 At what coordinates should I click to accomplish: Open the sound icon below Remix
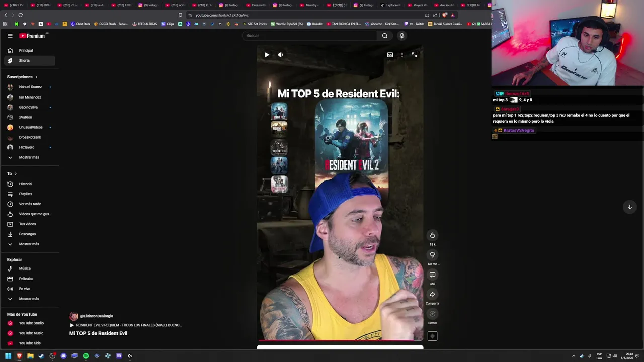[x=432, y=336]
